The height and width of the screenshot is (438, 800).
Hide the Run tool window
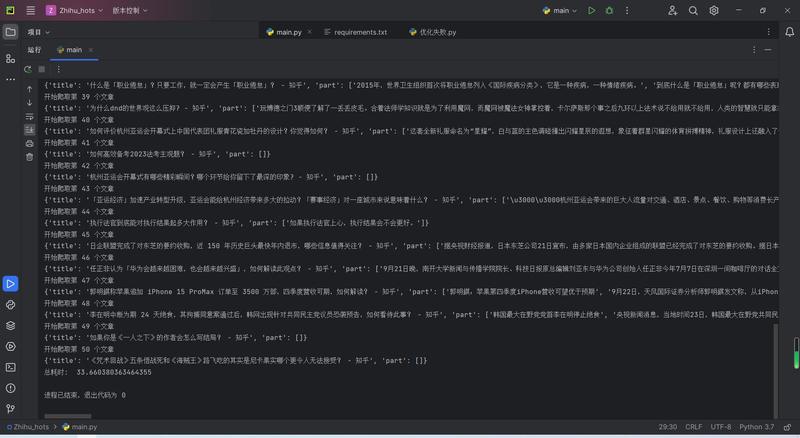768,50
